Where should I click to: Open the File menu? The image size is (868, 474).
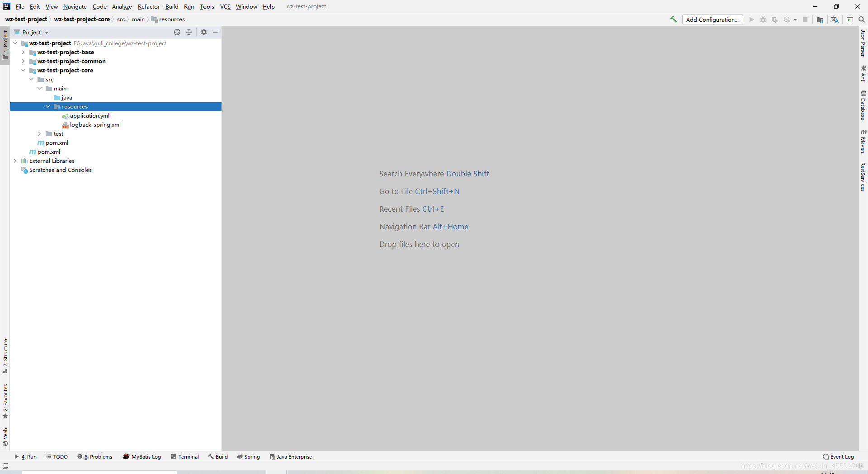pyautogui.click(x=20, y=6)
